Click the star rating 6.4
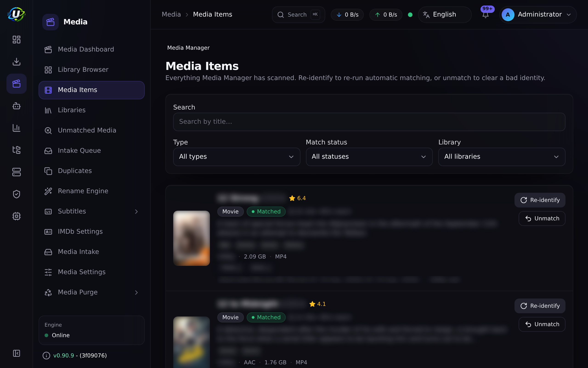 297,198
